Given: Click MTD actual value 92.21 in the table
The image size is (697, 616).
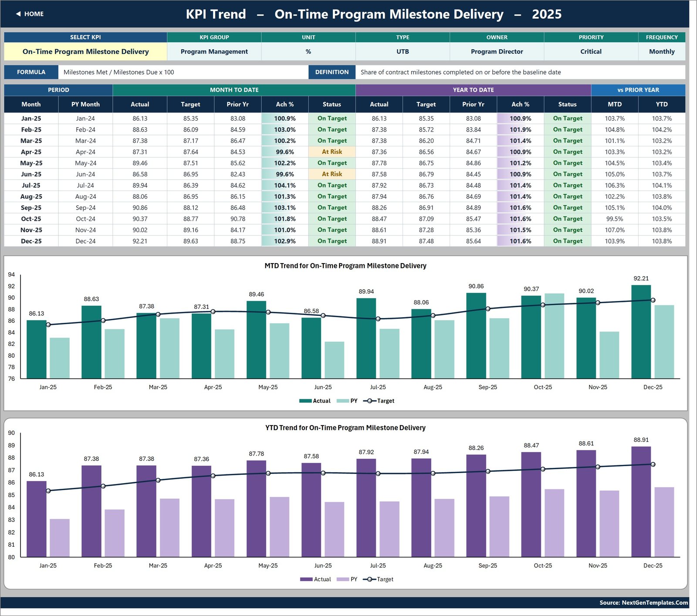Looking at the screenshot, I should click(140, 241).
